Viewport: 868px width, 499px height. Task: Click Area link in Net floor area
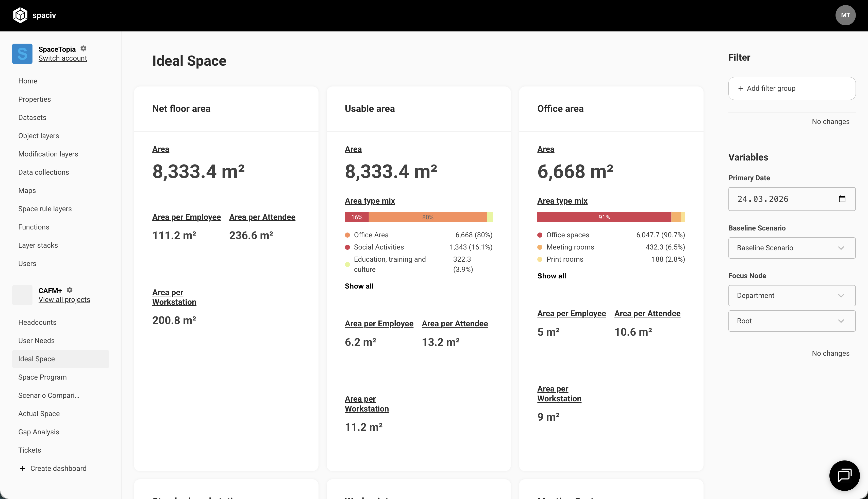pyautogui.click(x=160, y=149)
